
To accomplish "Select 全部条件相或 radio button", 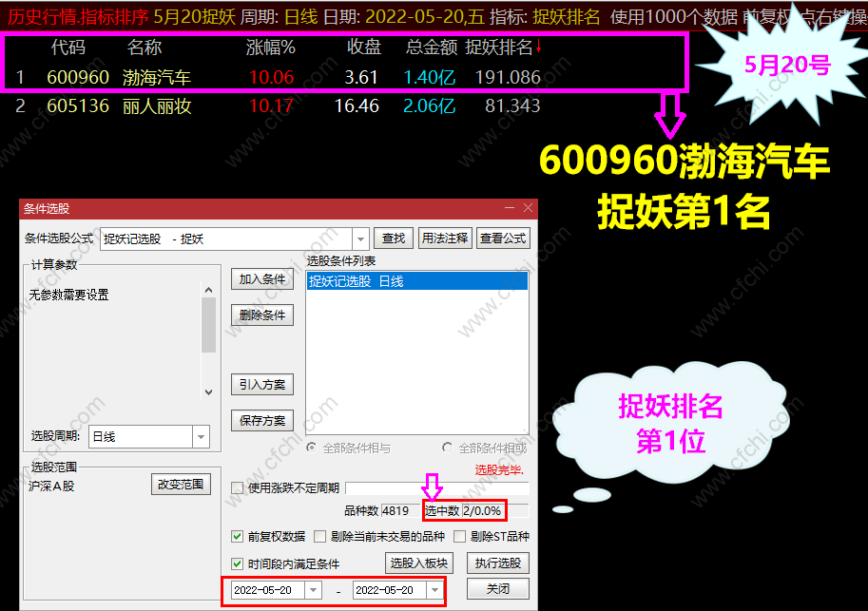I will [x=447, y=448].
